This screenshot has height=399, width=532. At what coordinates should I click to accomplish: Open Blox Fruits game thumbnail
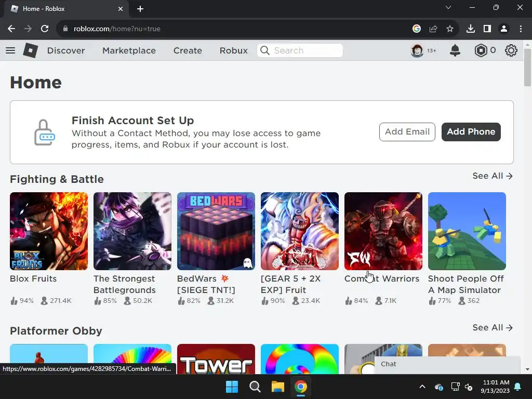pyautogui.click(x=49, y=231)
